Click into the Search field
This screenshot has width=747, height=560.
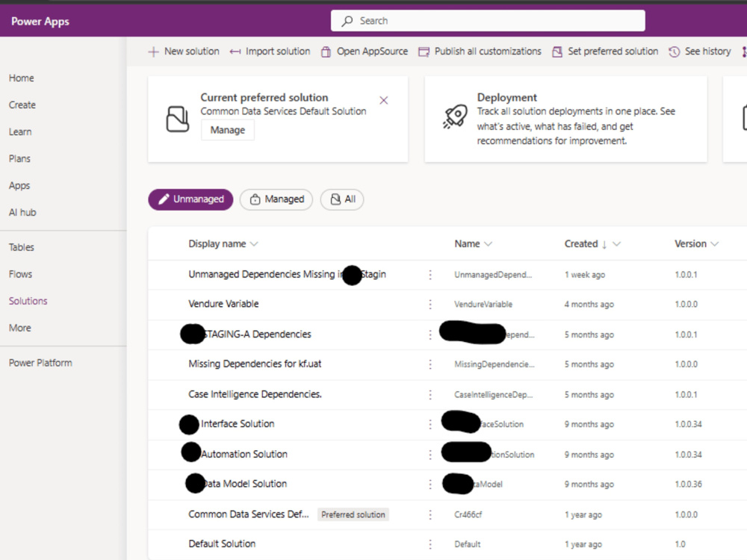pyautogui.click(x=488, y=21)
